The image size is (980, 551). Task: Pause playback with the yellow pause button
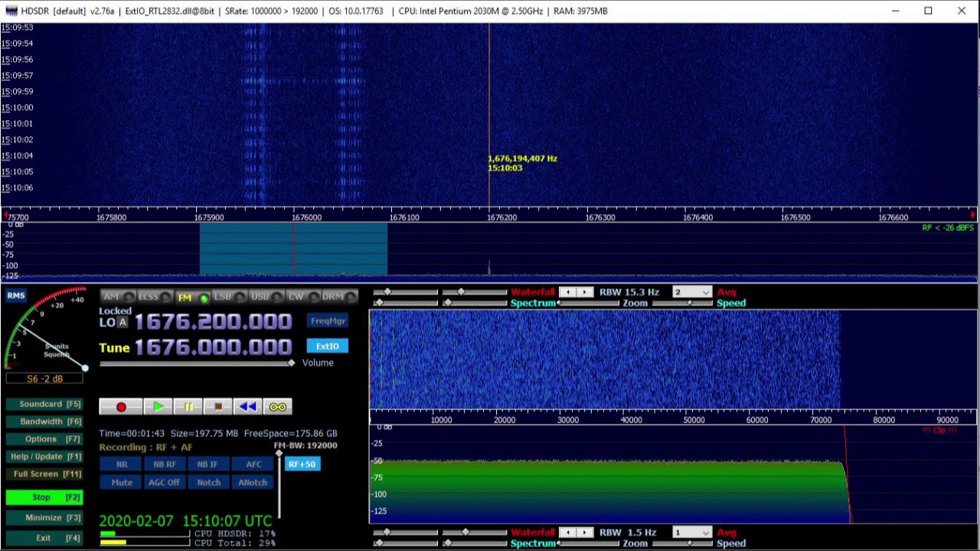(x=188, y=407)
